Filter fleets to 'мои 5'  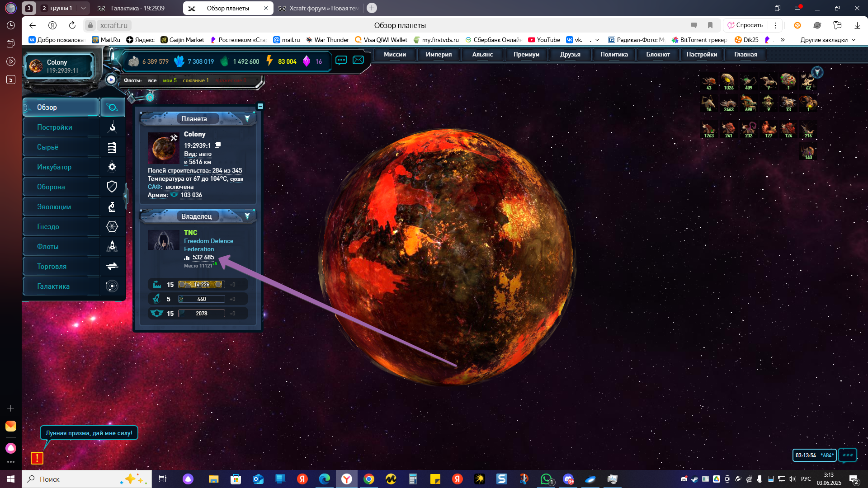tap(170, 80)
